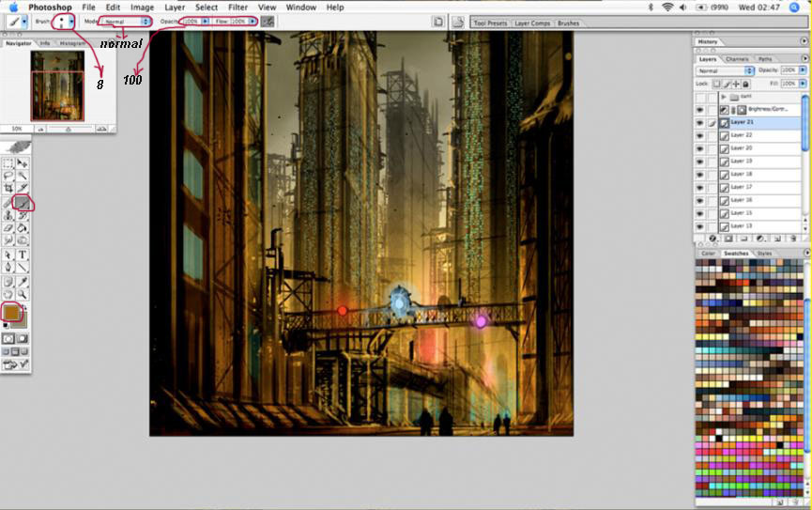This screenshot has height=510, width=812.
Task: Open the painting Mode dropdown
Action: click(126, 22)
